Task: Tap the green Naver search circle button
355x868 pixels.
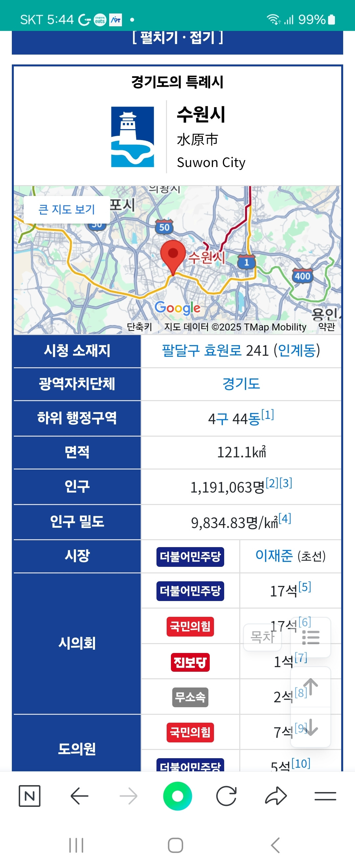Action: coord(177,796)
